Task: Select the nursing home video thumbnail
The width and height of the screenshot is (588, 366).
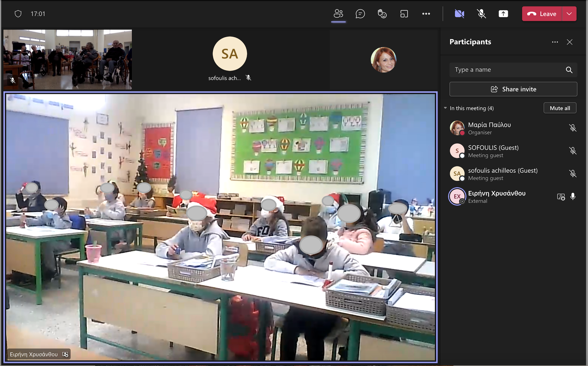Action: click(x=68, y=59)
